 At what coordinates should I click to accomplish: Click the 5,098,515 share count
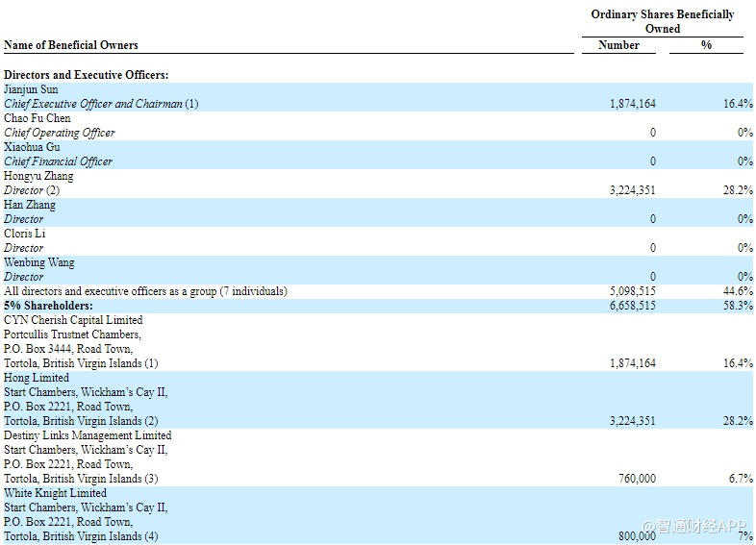632,291
